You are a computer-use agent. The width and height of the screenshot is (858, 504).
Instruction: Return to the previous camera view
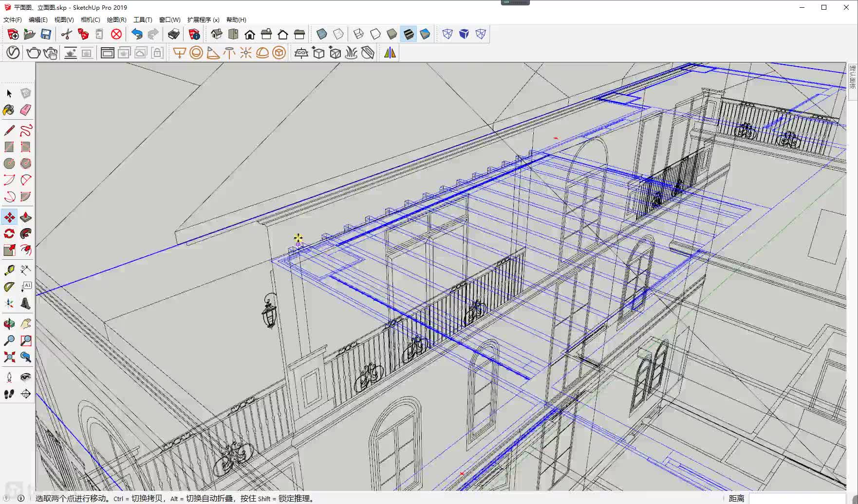26,357
